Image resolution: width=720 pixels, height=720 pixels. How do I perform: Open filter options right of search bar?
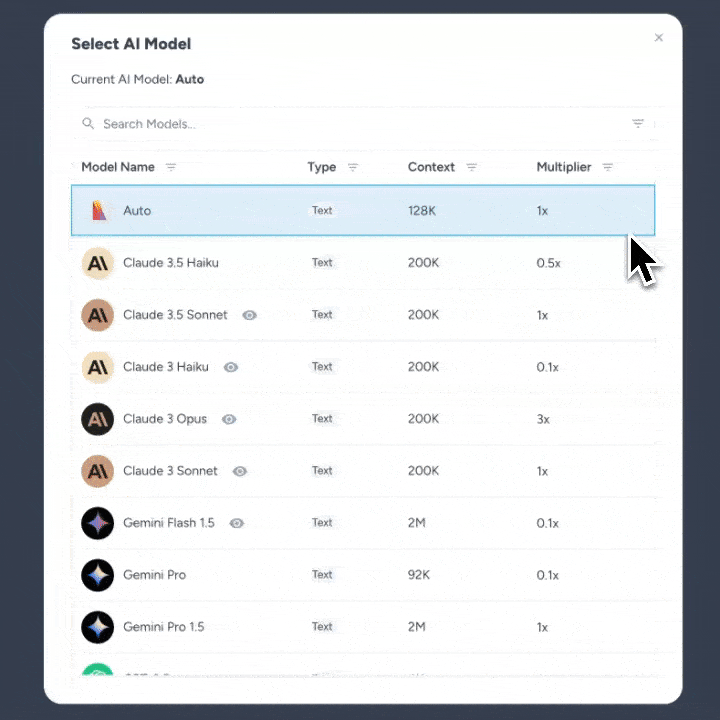click(638, 124)
